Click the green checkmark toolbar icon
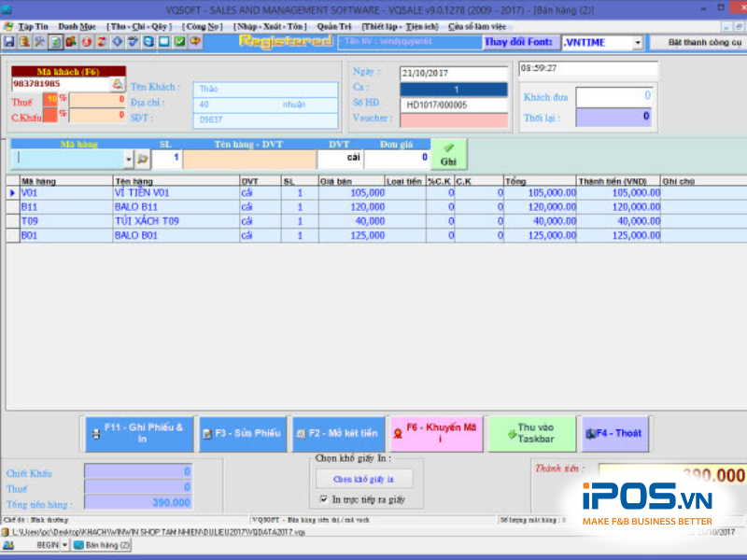 [x=179, y=42]
